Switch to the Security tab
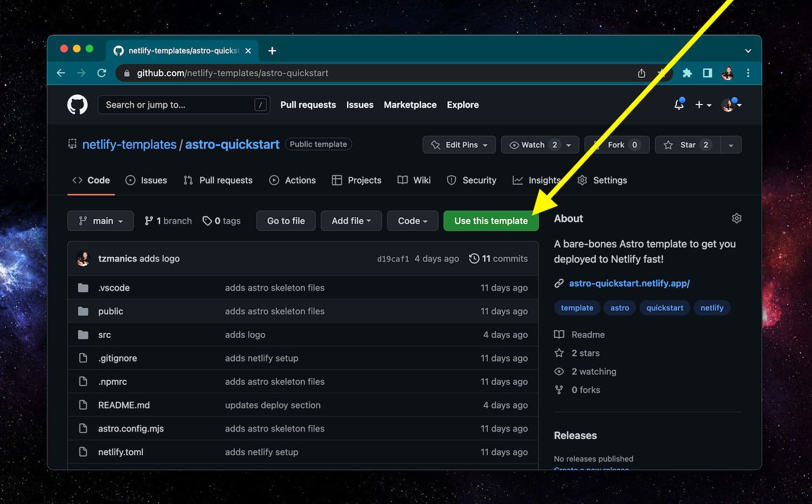The height and width of the screenshot is (504, 812). 472,180
